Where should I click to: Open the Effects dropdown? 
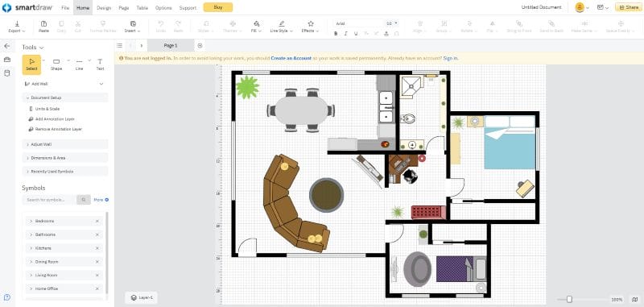(311, 27)
